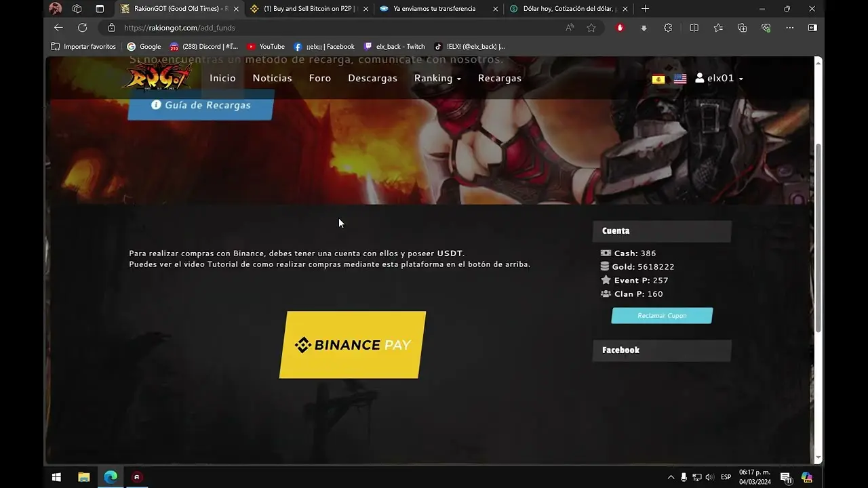Viewport: 868px width, 488px height.
Task: Open the notification center with 11 alerts
Action: tap(786, 478)
